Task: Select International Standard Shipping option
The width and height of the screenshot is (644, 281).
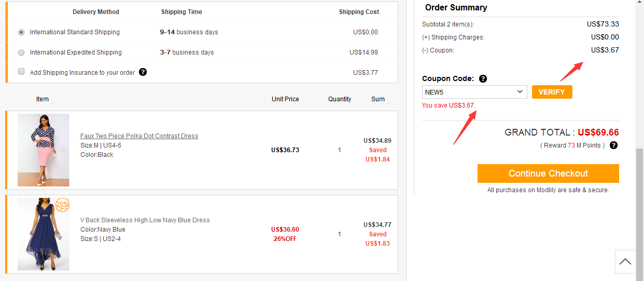Action: click(x=21, y=32)
